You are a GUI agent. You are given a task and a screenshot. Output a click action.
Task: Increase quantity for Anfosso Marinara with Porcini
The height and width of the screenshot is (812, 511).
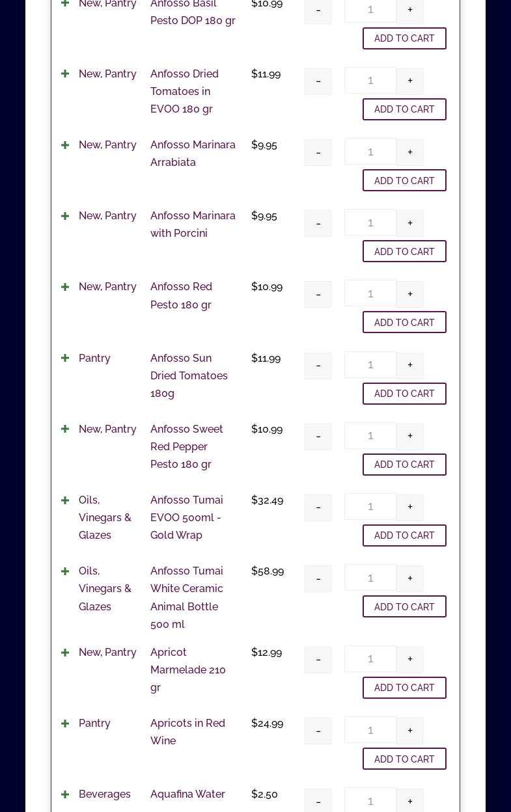coord(409,223)
